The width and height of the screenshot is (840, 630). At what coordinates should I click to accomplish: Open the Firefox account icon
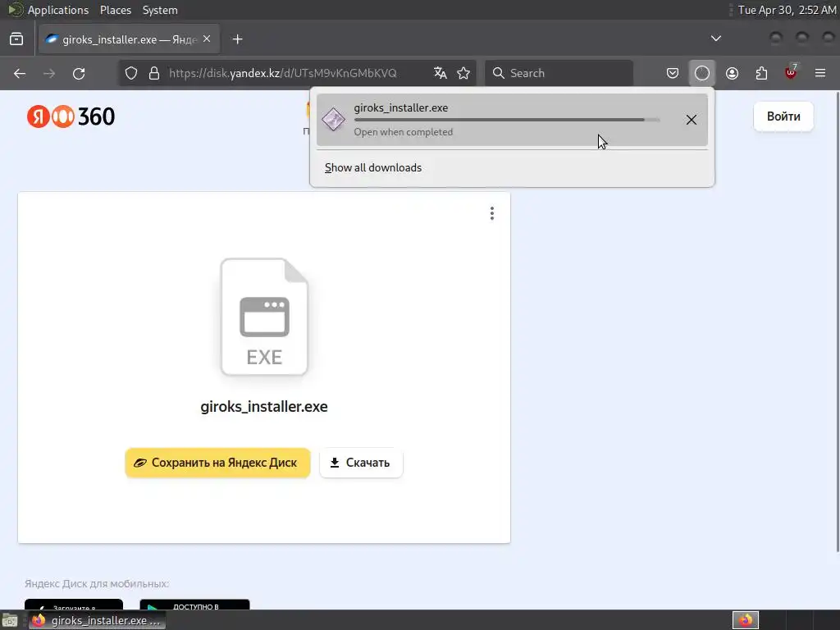pos(732,73)
